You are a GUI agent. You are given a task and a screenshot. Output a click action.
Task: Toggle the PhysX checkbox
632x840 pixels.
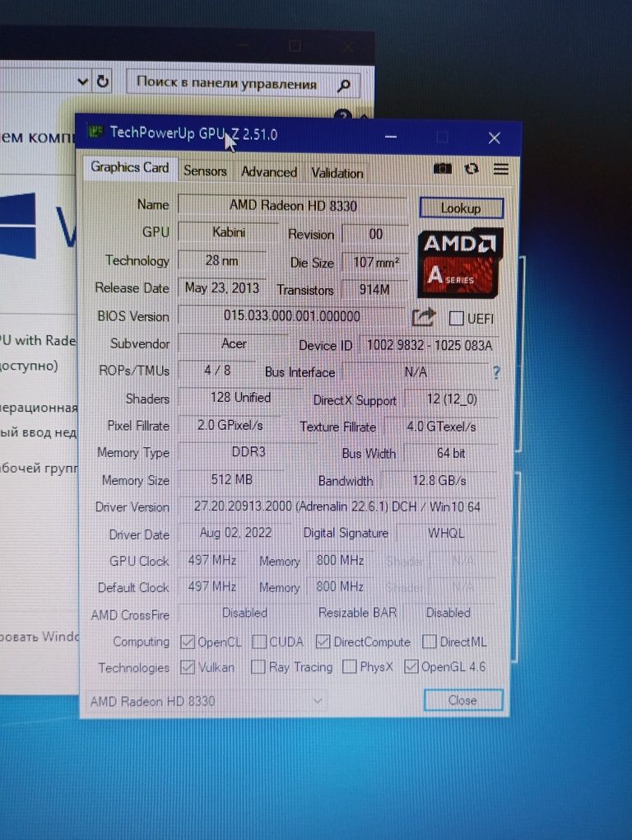point(350,666)
